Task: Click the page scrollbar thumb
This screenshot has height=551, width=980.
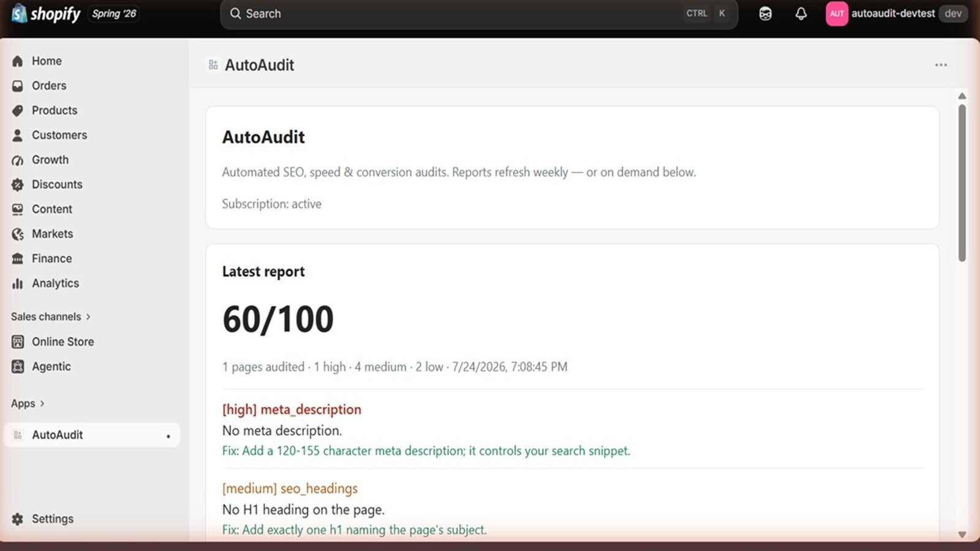Action: tap(962, 184)
